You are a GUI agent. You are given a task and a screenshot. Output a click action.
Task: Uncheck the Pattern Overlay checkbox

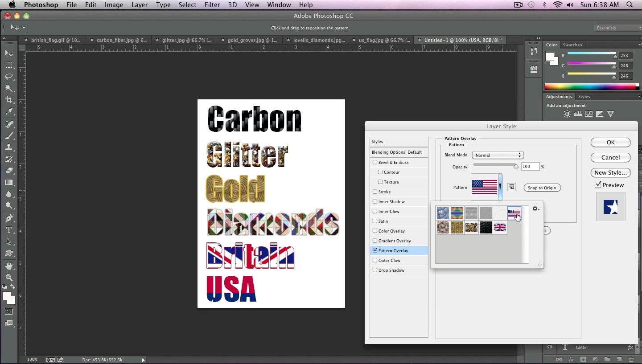[375, 250]
